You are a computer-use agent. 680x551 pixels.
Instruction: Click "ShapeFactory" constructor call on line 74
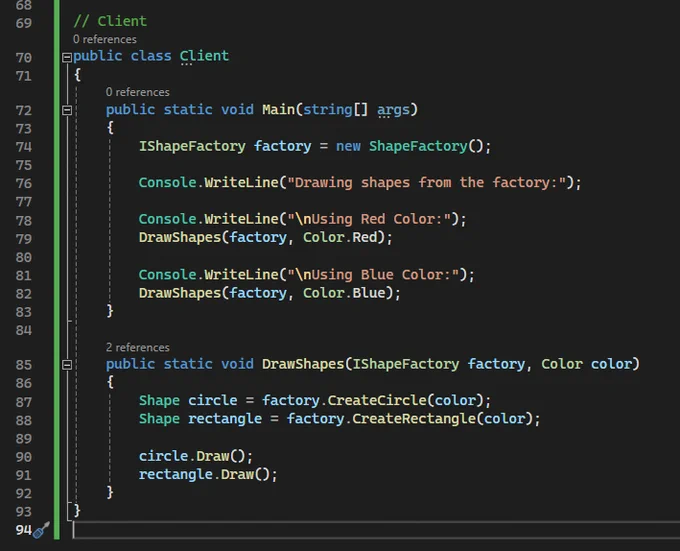point(418,146)
